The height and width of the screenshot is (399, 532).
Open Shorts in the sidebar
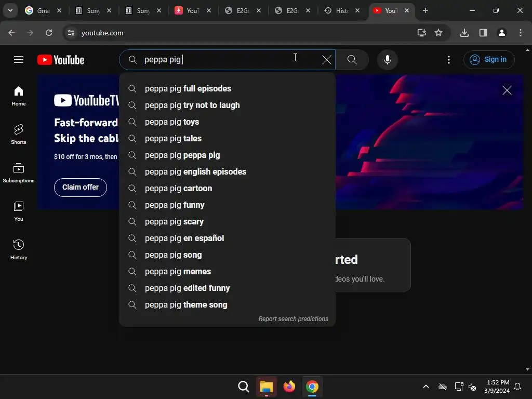pos(19,135)
